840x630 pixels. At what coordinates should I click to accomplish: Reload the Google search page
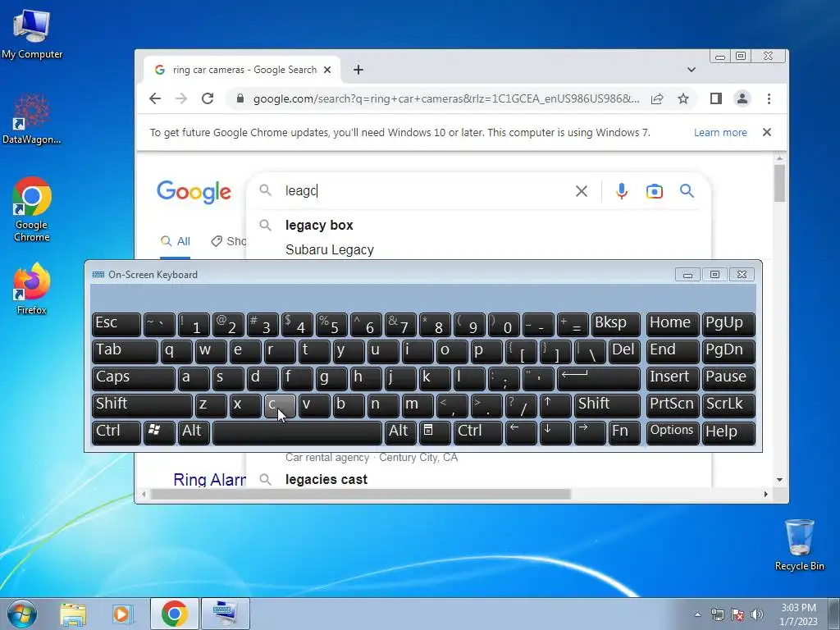208,98
